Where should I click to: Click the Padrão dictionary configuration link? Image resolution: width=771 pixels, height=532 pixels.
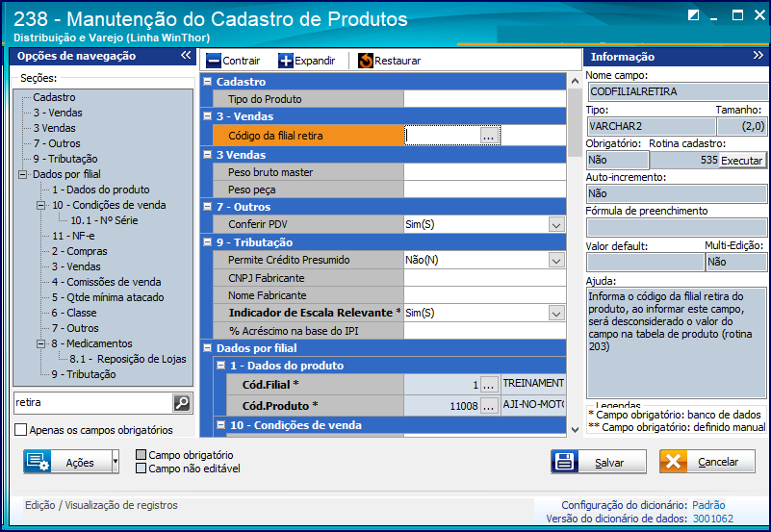click(x=708, y=505)
